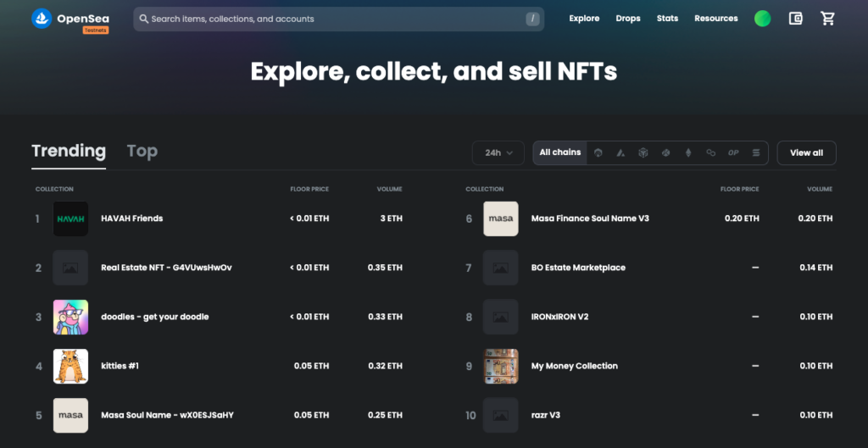
Task: Open the 24h time range dropdown
Action: [498, 152]
